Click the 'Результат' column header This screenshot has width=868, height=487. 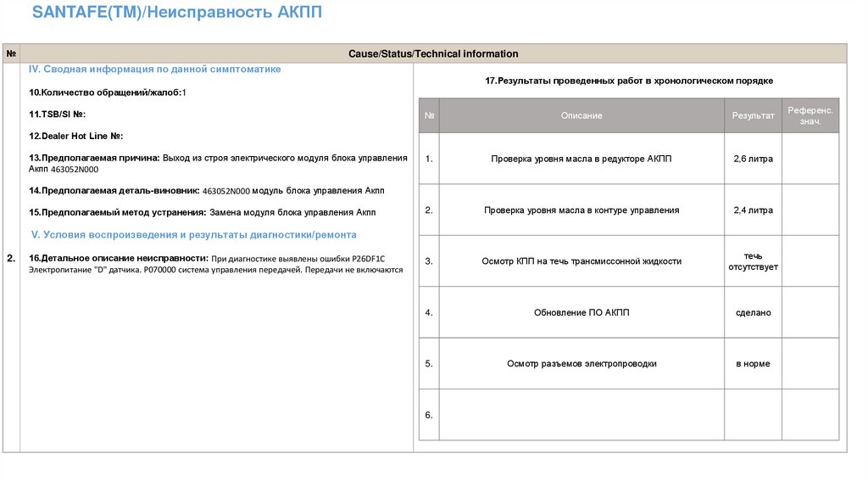[x=753, y=115]
